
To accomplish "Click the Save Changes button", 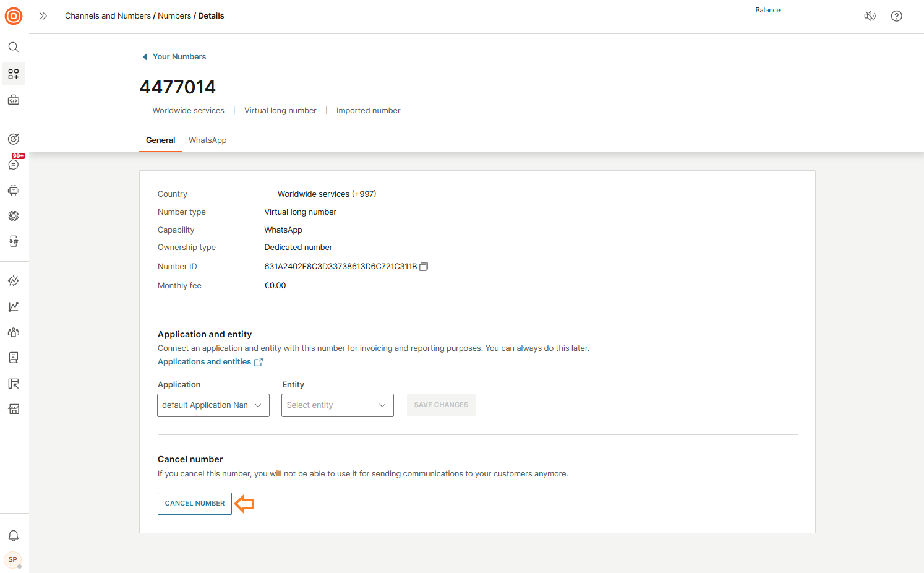I will (x=441, y=405).
